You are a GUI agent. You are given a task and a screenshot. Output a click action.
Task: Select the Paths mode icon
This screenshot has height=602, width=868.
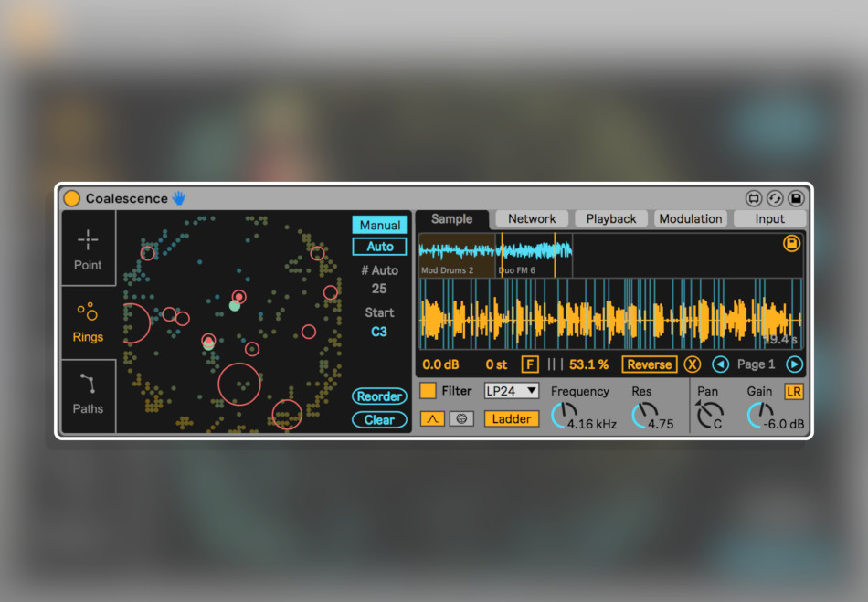[x=88, y=383]
